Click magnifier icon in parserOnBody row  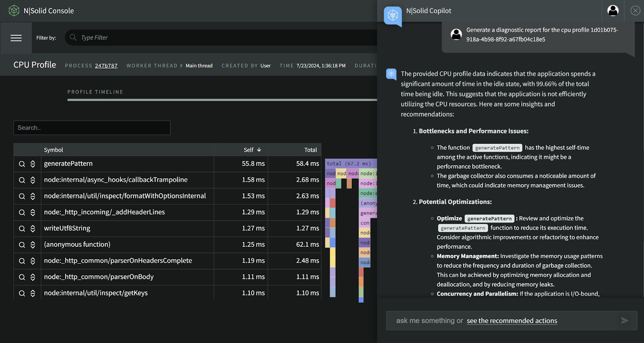click(x=22, y=277)
